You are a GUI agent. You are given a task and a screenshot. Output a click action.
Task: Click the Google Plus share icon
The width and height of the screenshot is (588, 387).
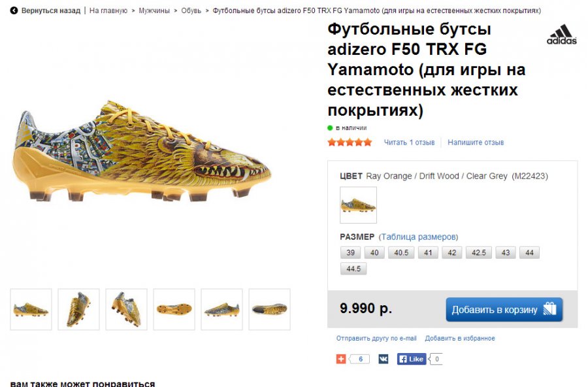coord(340,359)
